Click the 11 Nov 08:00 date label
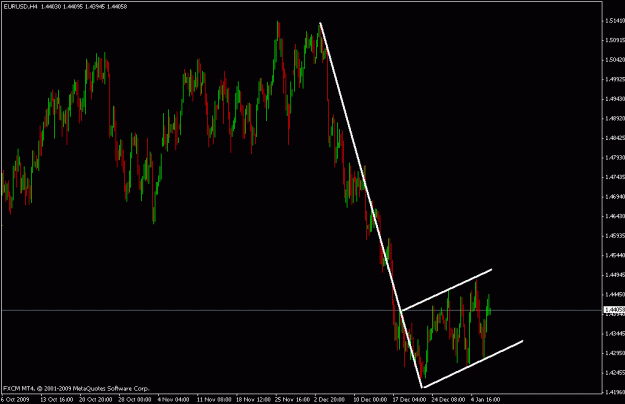 tap(214, 399)
